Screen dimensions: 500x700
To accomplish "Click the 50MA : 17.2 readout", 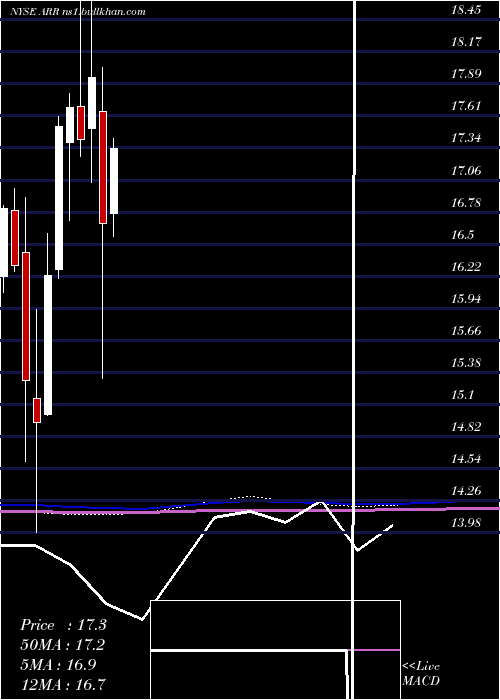I will (63, 645).
